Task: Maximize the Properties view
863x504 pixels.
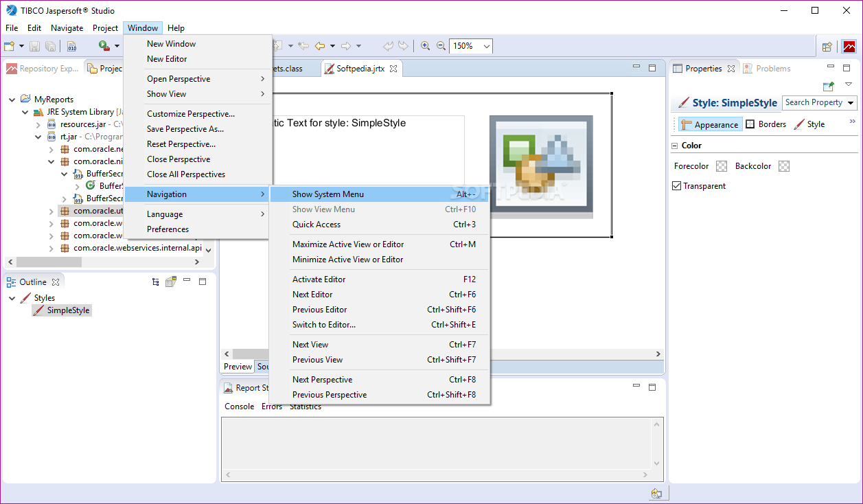Action: [x=847, y=68]
